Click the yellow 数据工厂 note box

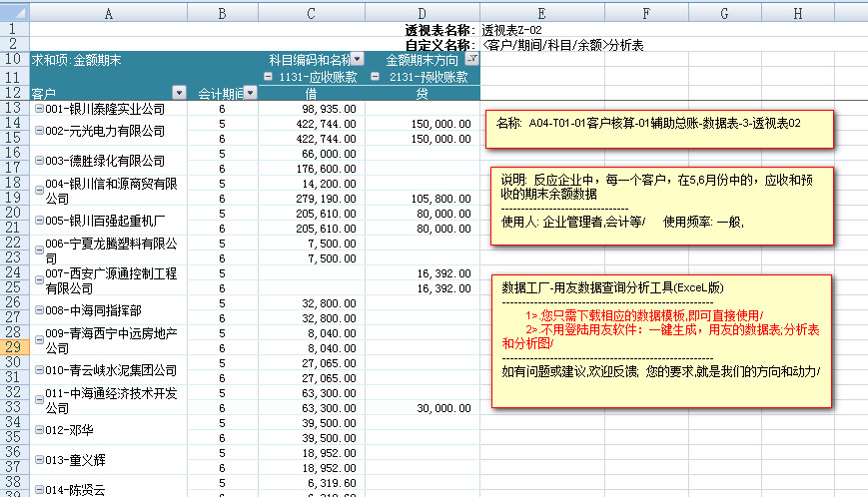click(658, 340)
